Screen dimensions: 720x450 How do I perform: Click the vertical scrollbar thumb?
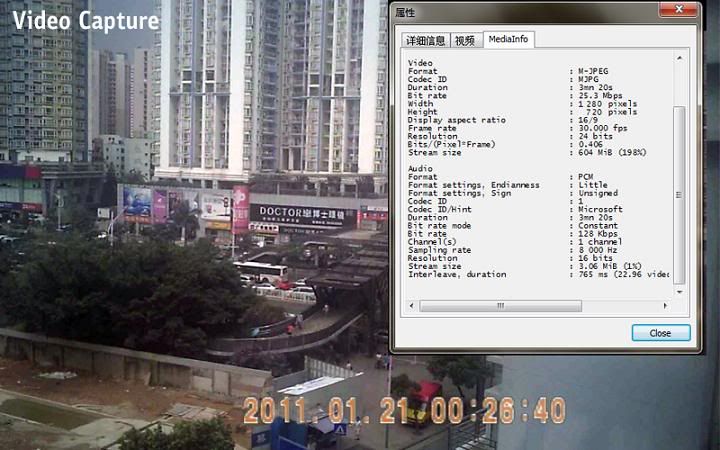[680, 195]
